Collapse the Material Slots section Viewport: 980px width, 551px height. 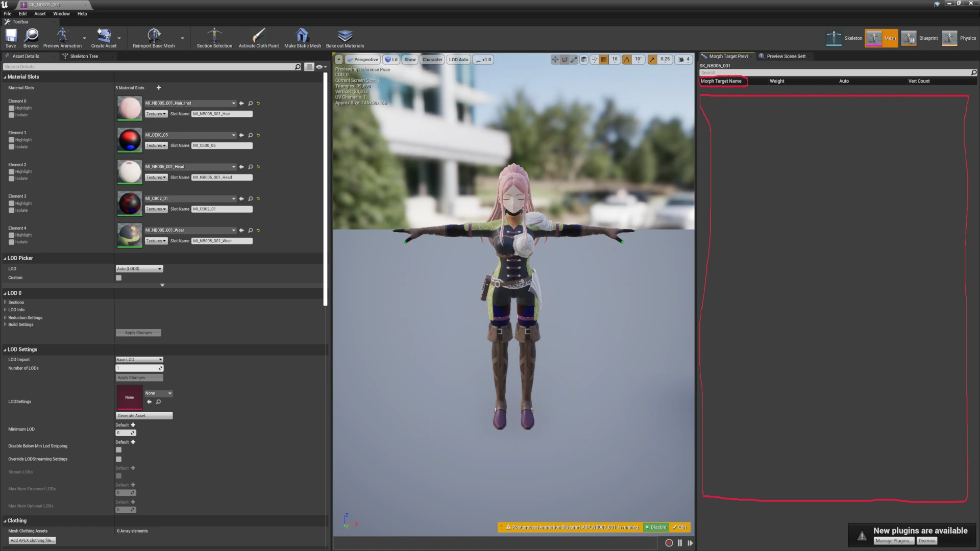5,77
